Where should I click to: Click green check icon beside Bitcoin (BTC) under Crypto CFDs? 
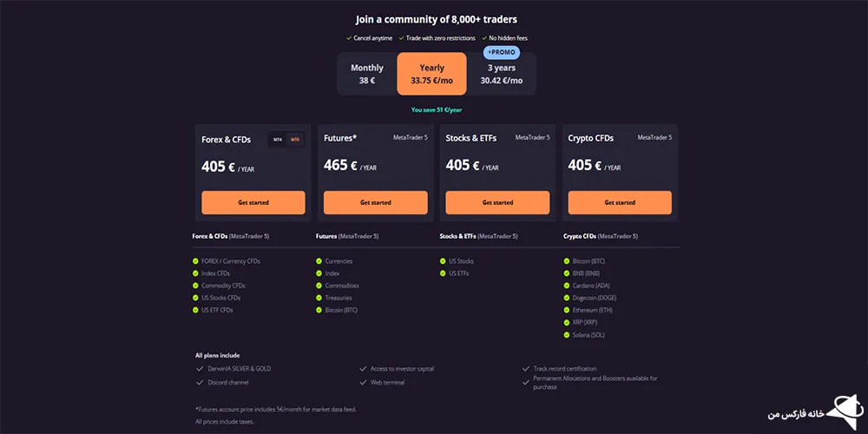(567, 260)
